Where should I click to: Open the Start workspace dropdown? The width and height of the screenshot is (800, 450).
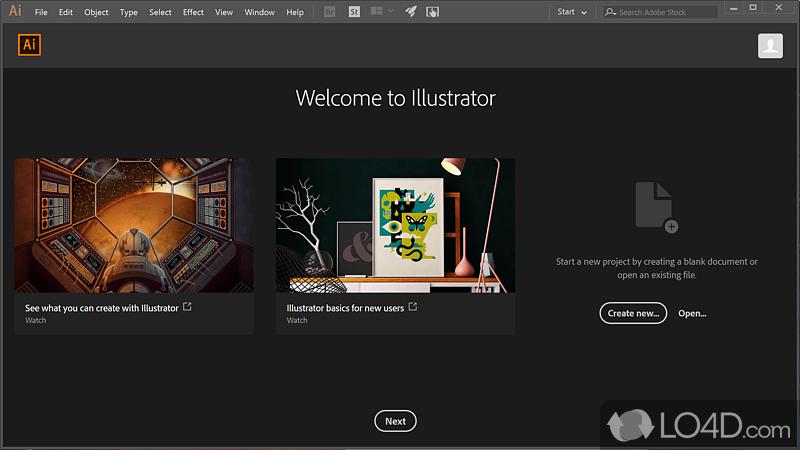(x=572, y=12)
